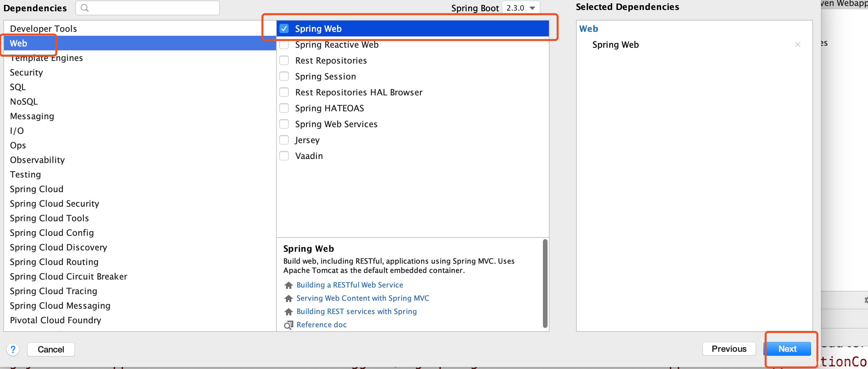Viewport: 868px width, 369px height.
Task: Click the Reference doc icon
Action: [x=288, y=325]
